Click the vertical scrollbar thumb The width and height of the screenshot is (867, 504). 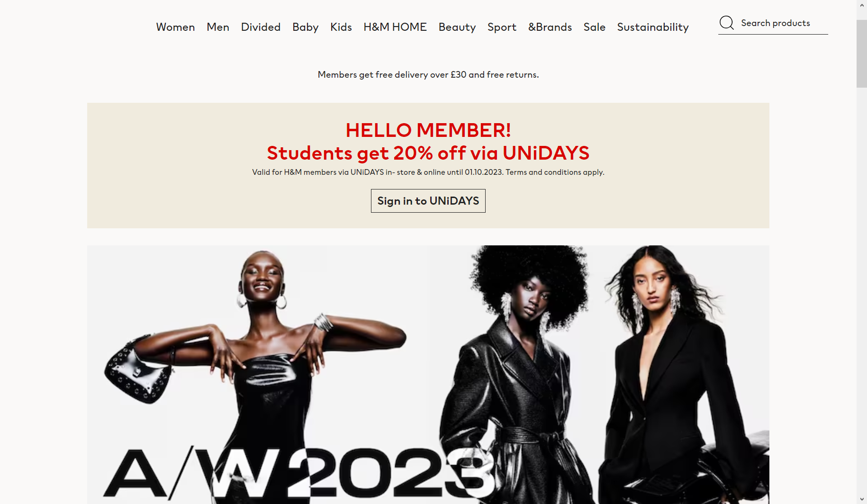click(x=862, y=54)
